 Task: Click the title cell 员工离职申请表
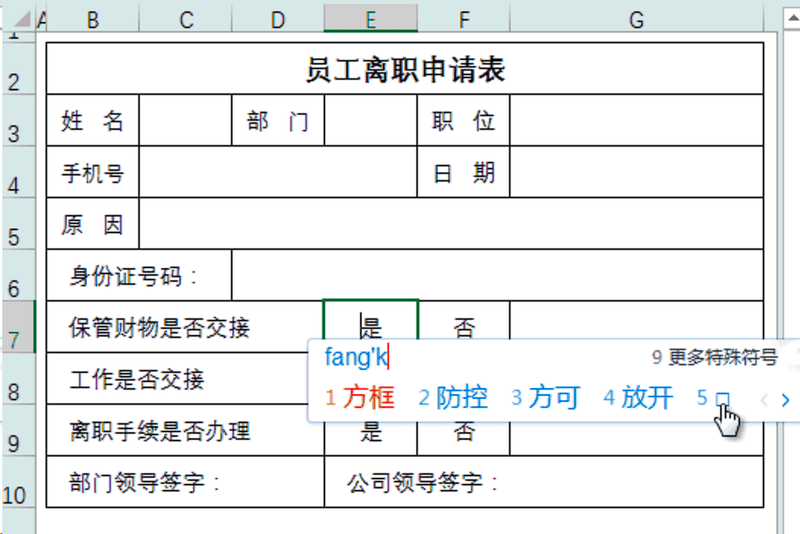[x=405, y=69]
